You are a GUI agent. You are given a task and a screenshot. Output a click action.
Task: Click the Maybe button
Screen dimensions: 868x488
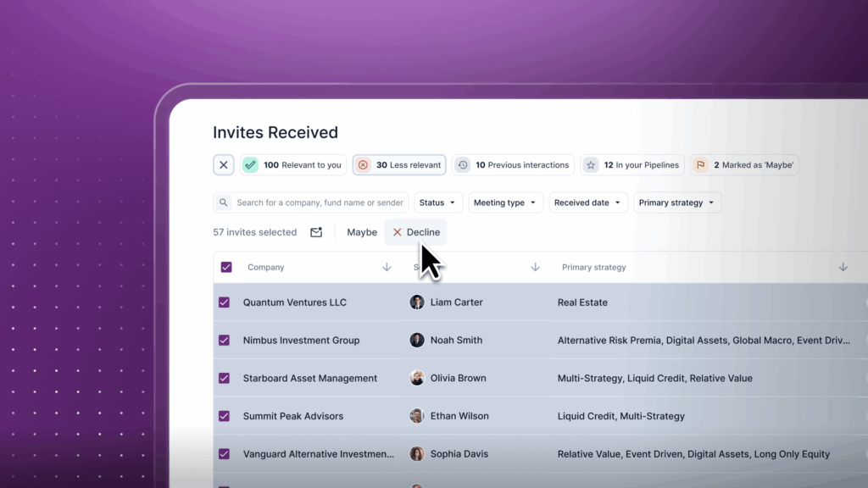point(362,232)
